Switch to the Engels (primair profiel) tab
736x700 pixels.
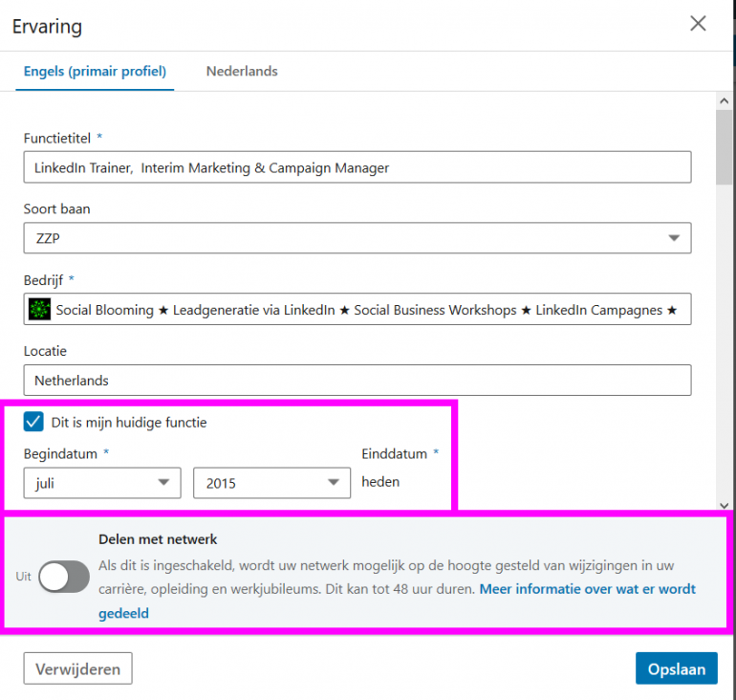coord(95,72)
